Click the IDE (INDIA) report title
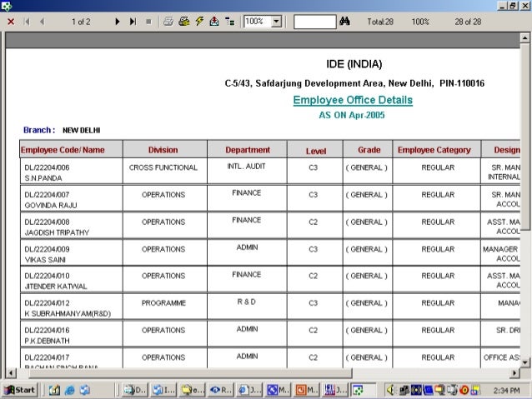The image size is (532, 399). (x=354, y=64)
